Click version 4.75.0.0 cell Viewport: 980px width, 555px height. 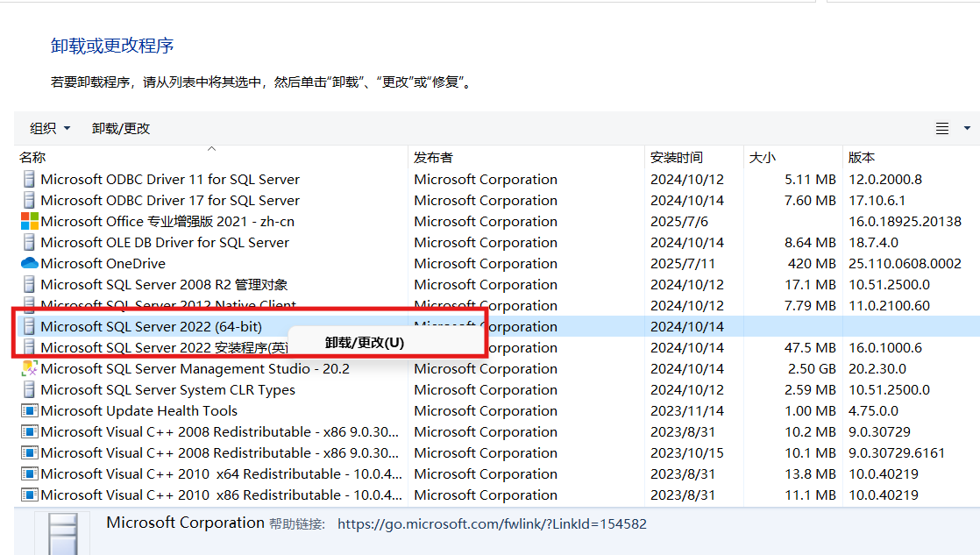pos(873,410)
